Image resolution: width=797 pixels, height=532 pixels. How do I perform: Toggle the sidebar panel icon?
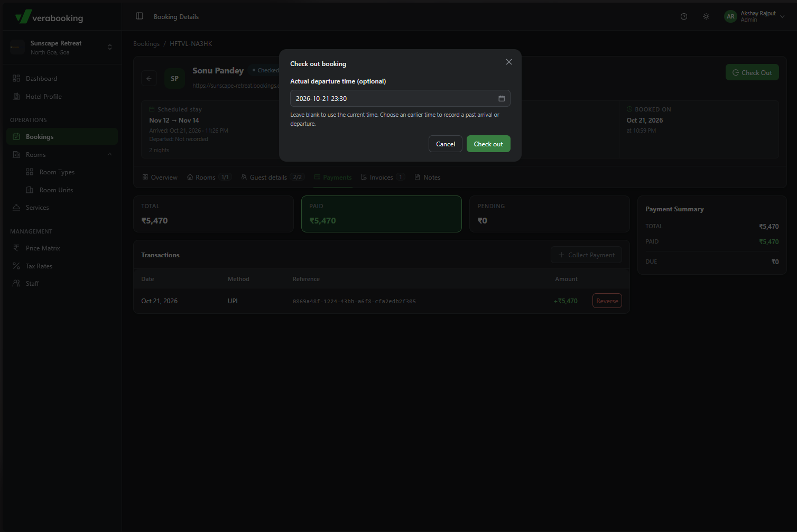140,16
